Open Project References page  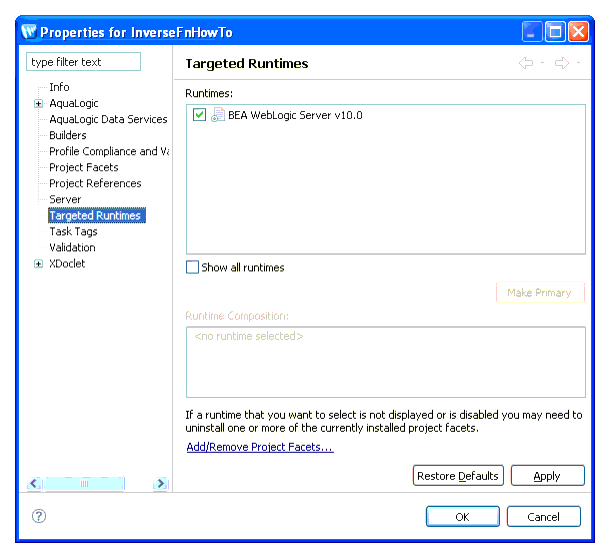click(x=95, y=183)
